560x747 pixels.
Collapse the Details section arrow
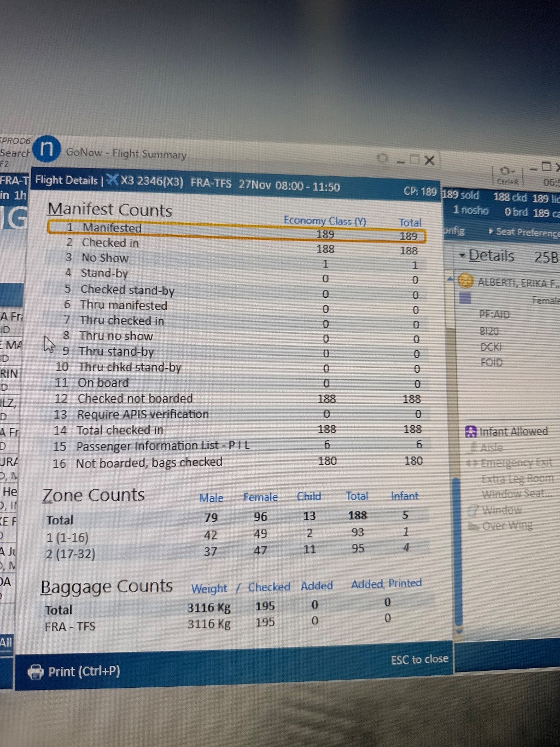pyautogui.click(x=462, y=256)
